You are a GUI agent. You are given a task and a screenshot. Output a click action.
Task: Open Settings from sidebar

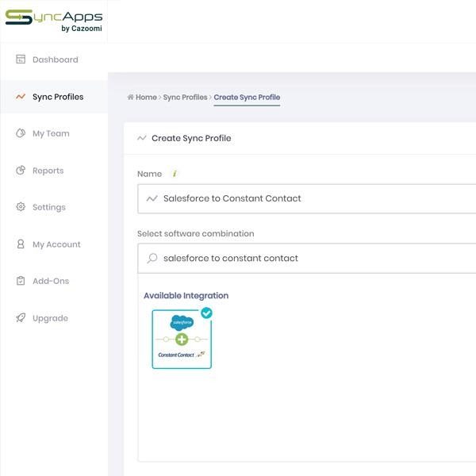tap(49, 207)
